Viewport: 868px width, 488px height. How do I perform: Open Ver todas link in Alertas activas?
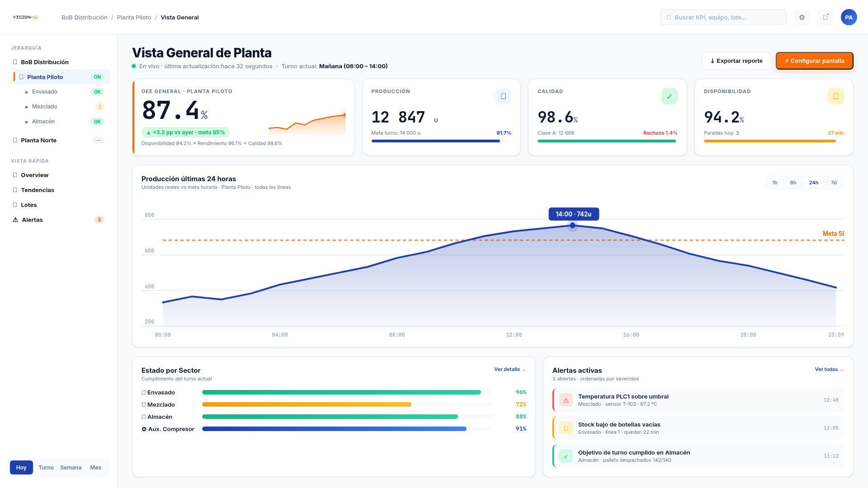829,370
